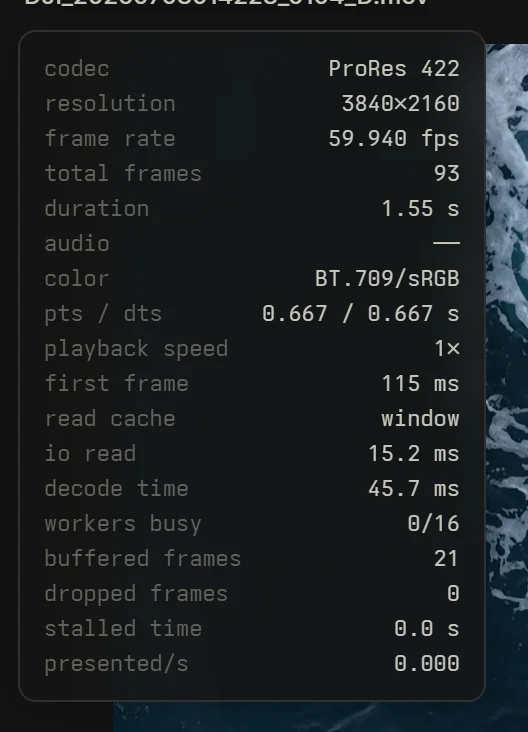The height and width of the screenshot is (732, 528).
Task: Click the resolution value 3840×2160
Action: pyautogui.click(x=401, y=104)
